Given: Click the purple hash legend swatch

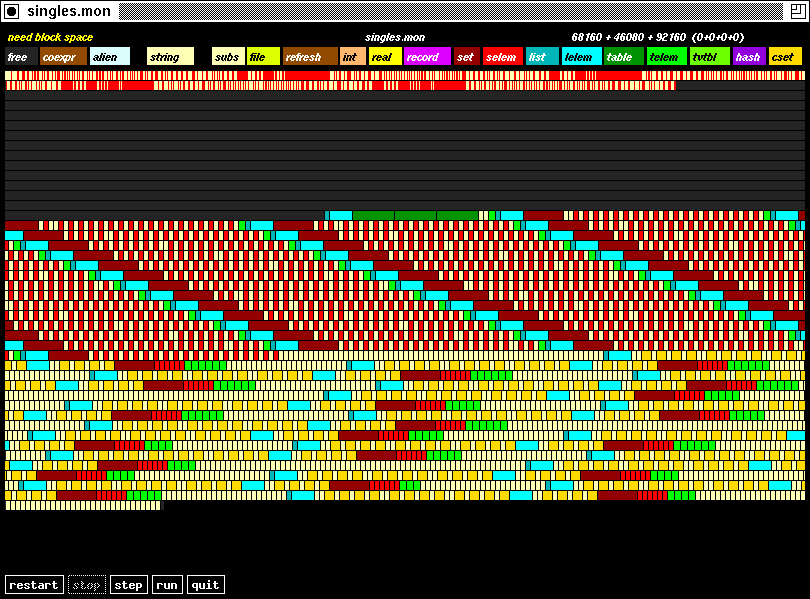Looking at the screenshot, I should click(749, 57).
